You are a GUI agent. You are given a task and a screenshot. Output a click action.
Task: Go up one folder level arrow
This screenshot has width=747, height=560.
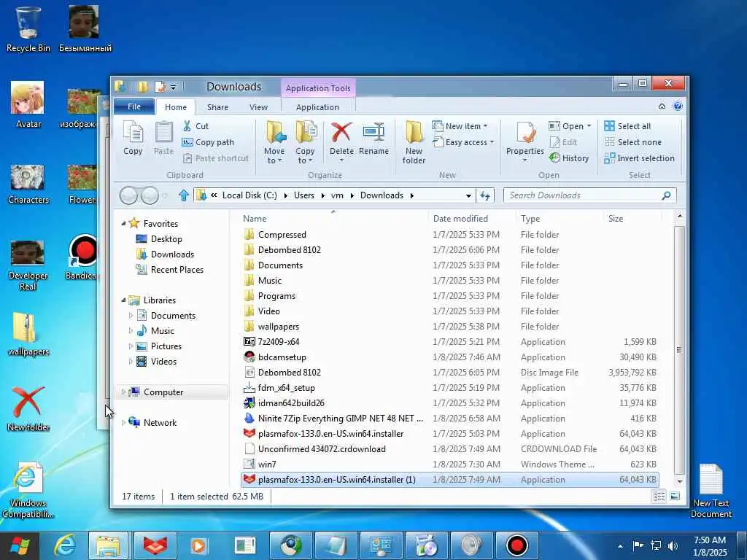click(183, 195)
